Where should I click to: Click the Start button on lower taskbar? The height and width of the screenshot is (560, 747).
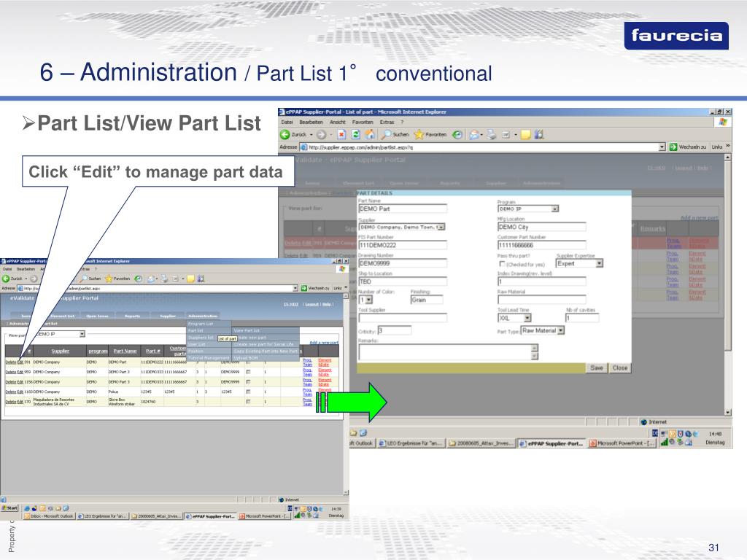click(9, 508)
